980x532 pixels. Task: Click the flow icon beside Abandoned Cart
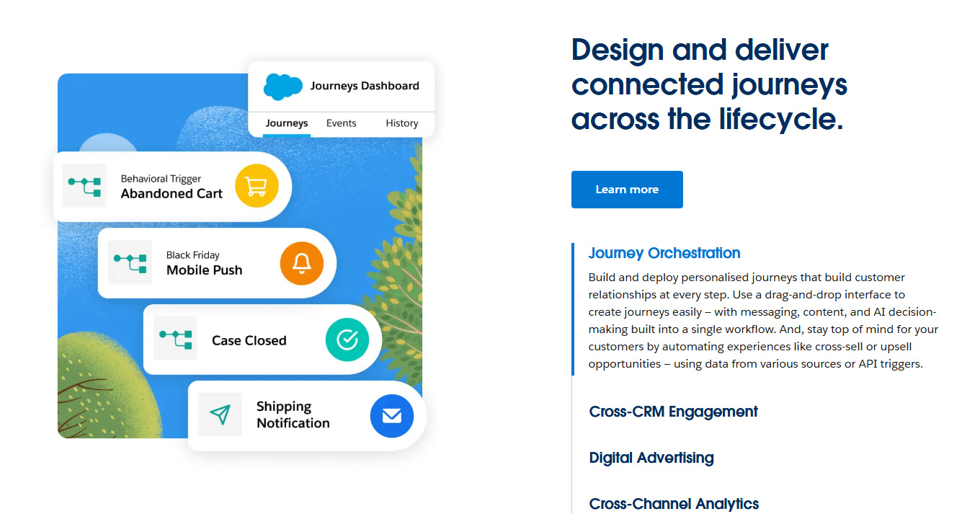[84, 186]
